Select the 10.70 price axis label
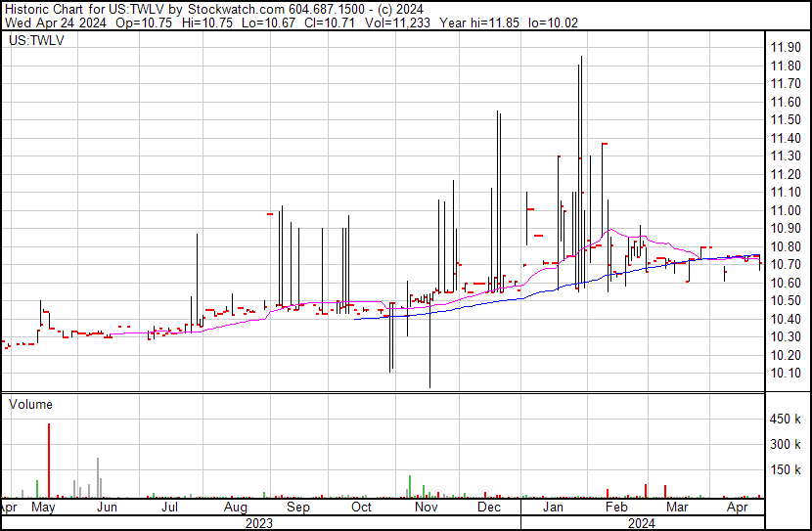This screenshot has width=812, height=531. (x=786, y=264)
